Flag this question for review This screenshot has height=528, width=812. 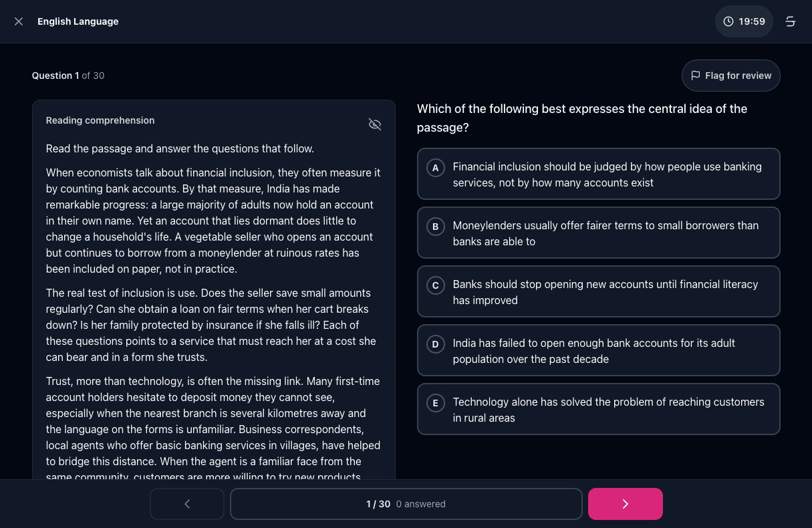(x=730, y=76)
